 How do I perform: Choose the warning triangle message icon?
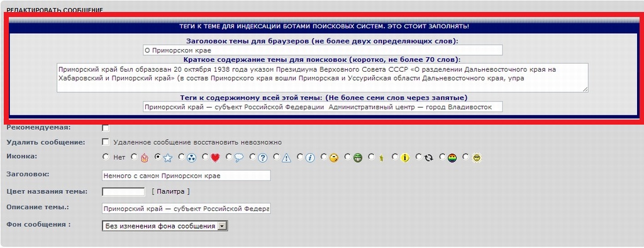286,157
